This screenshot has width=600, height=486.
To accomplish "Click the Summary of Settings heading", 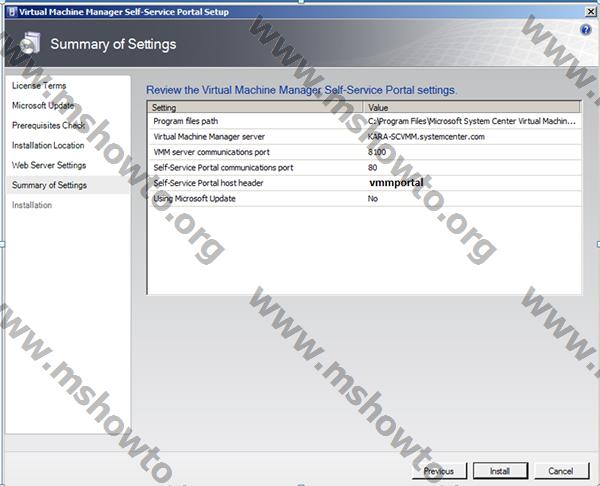I will 113,44.
